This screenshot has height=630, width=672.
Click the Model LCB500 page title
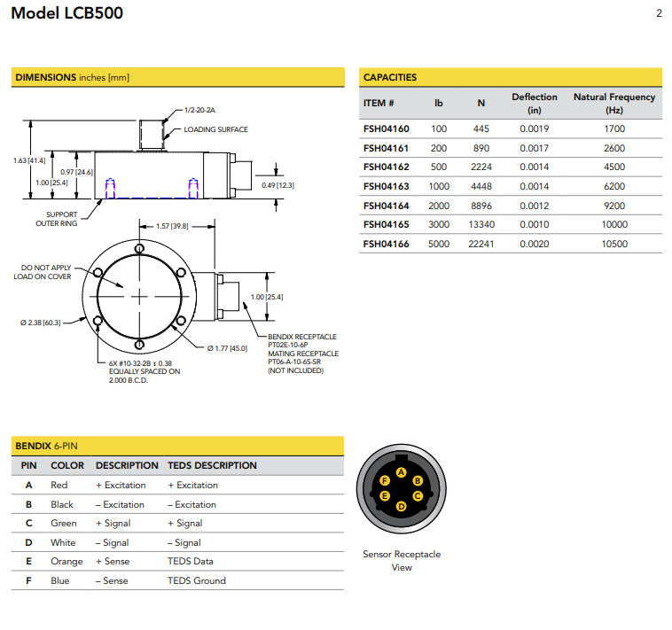click(x=67, y=13)
